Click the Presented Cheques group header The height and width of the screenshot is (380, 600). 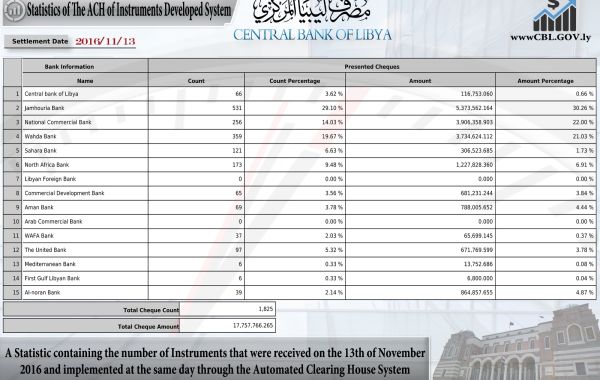[x=372, y=67]
